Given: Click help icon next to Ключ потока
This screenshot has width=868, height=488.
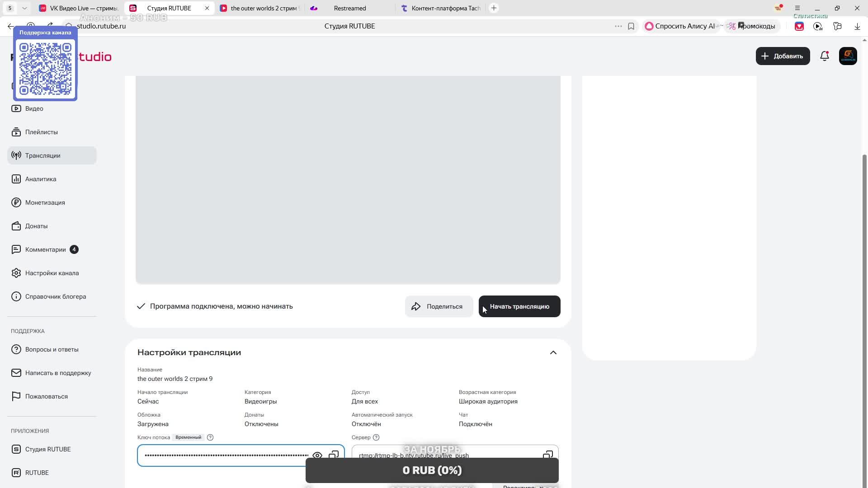Looking at the screenshot, I should click(210, 437).
